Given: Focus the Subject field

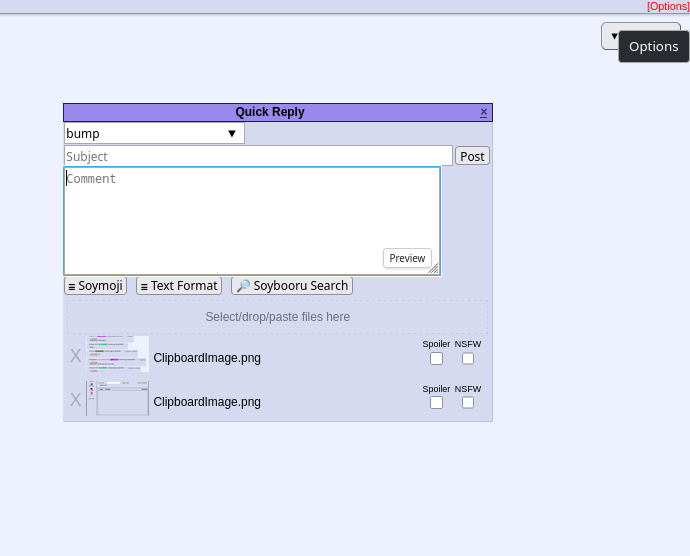Looking at the screenshot, I should tap(258, 156).
